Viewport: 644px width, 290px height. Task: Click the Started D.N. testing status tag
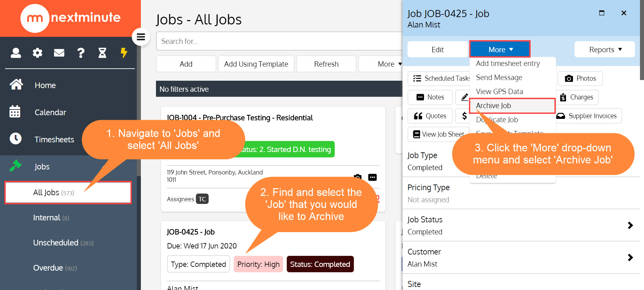(288, 149)
